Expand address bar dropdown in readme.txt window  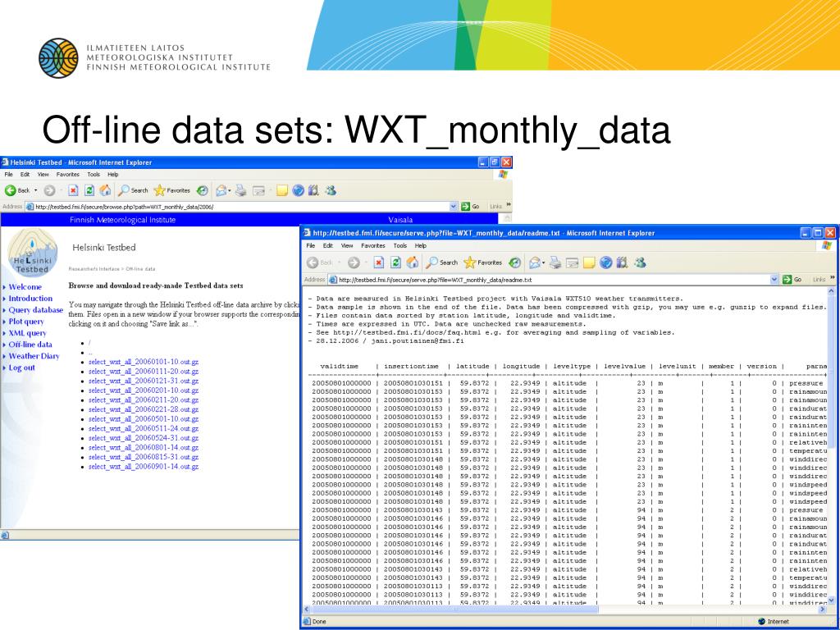pyautogui.click(x=774, y=279)
